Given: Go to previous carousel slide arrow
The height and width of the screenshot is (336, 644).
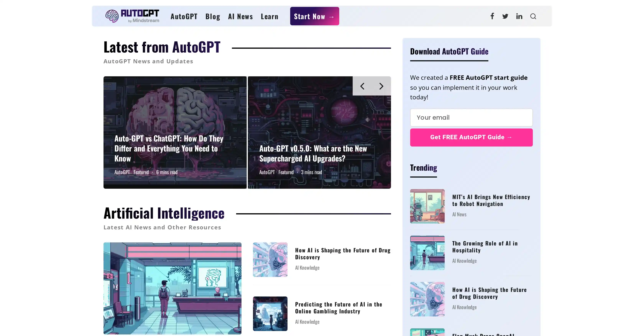Looking at the screenshot, I should pos(362,86).
